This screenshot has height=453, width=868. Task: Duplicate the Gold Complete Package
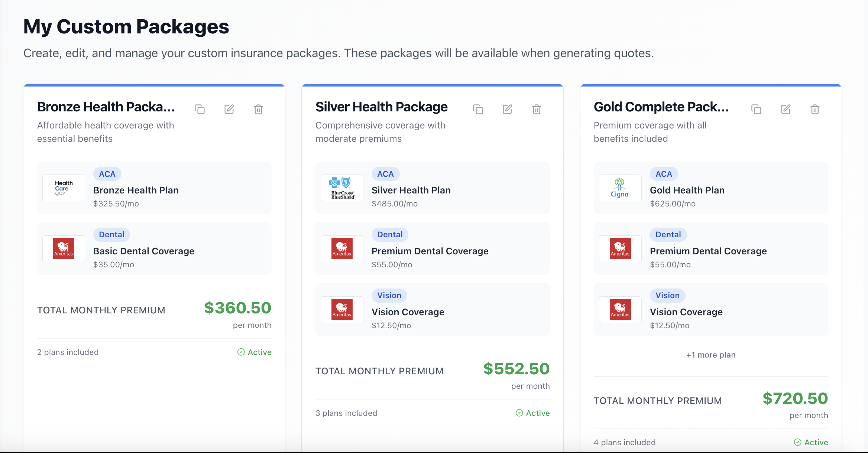coord(756,109)
